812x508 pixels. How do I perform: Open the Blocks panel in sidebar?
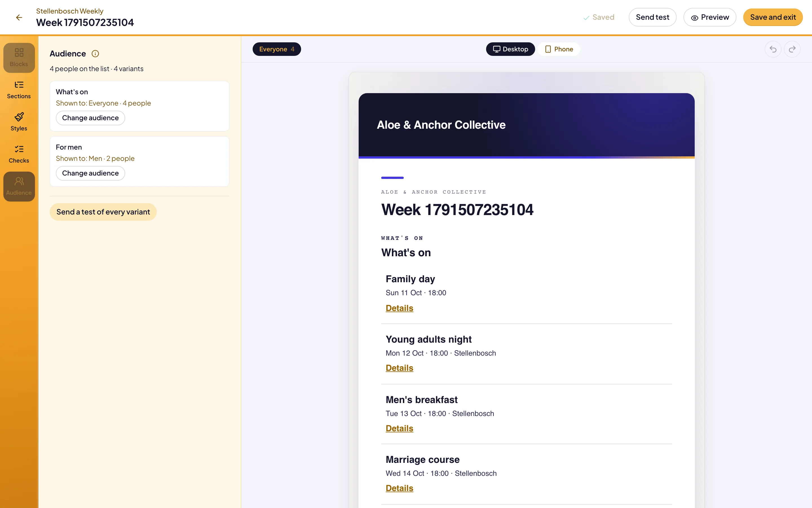[19, 58]
